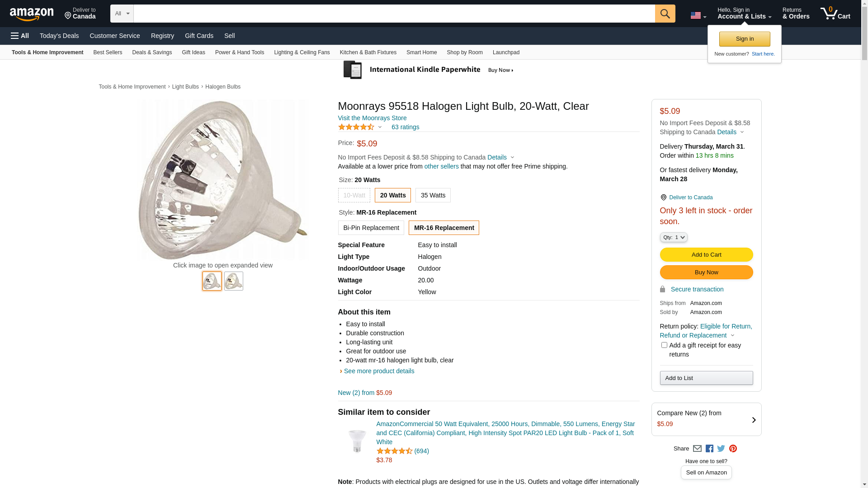Open Today's Deals in navigation bar
Viewport: 868px width, 488px height.
[59, 36]
